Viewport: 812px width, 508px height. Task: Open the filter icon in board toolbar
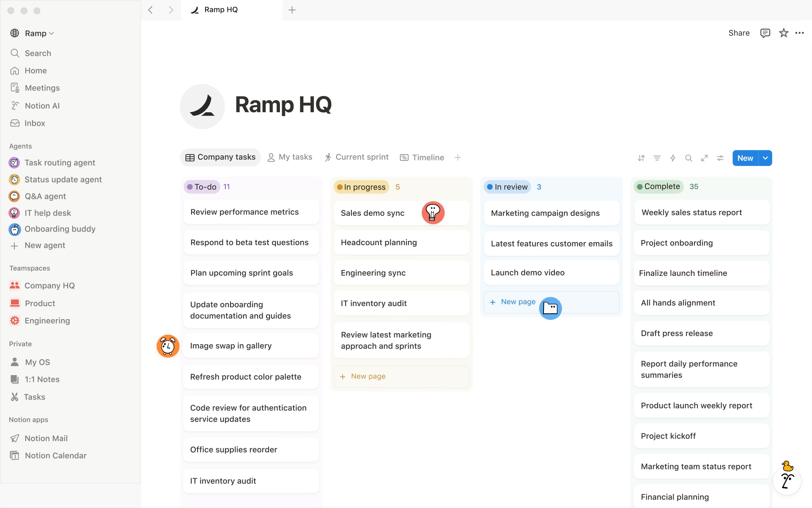click(657, 158)
